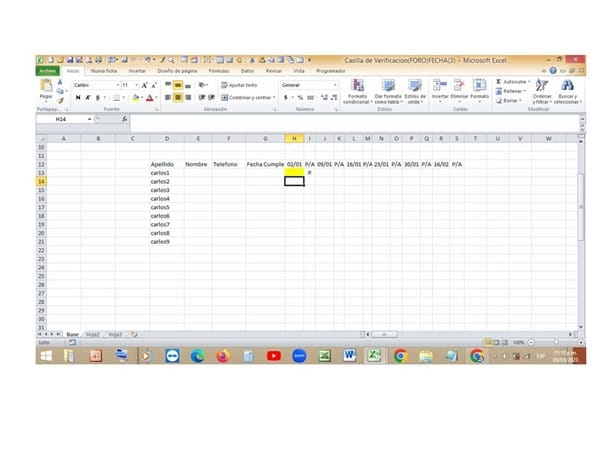The image size is (600, 450).
Task: Click the currency $ format icon
Action: 285,98
